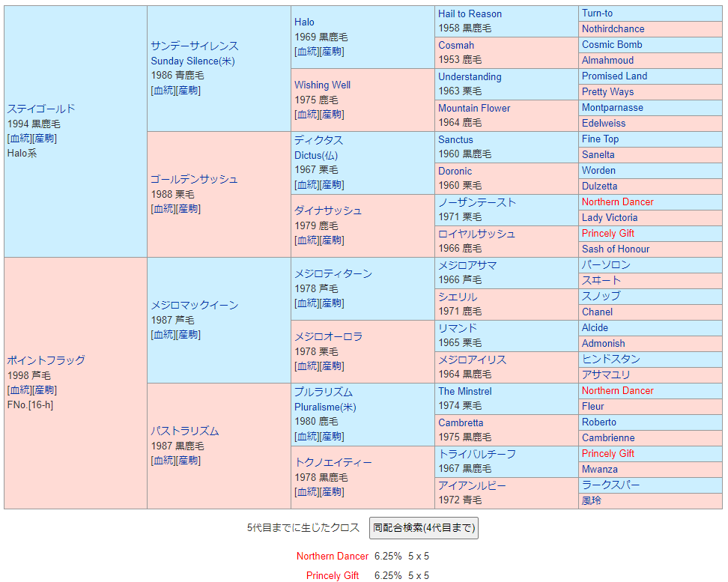Open the ポイントフラッグ horse link

tap(46, 360)
